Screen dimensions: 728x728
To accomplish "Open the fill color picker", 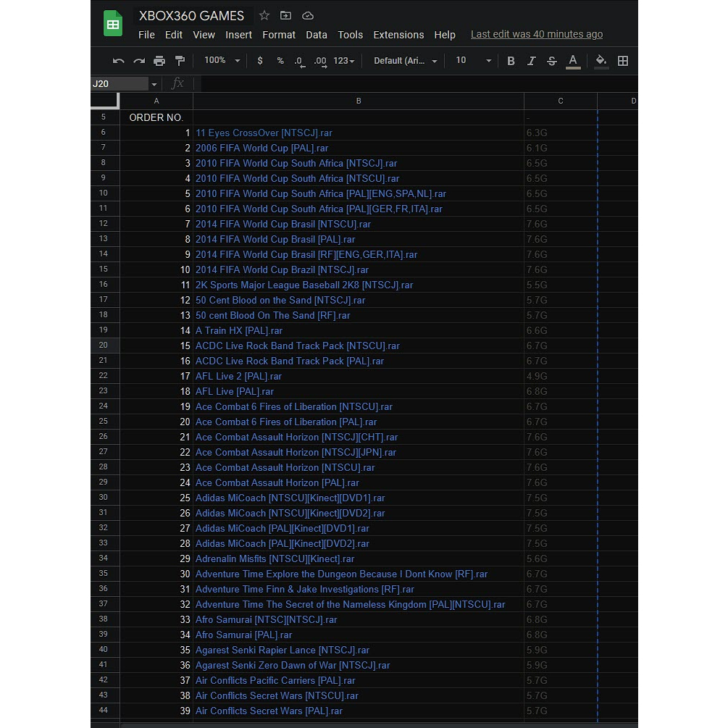I will tap(600, 61).
